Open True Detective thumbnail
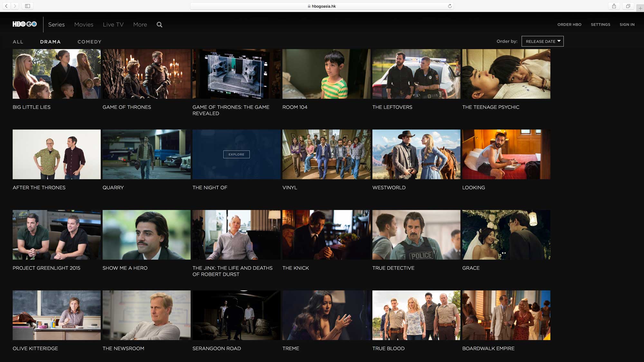The width and height of the screenshot is (644, 362). [x=416, y=235]
